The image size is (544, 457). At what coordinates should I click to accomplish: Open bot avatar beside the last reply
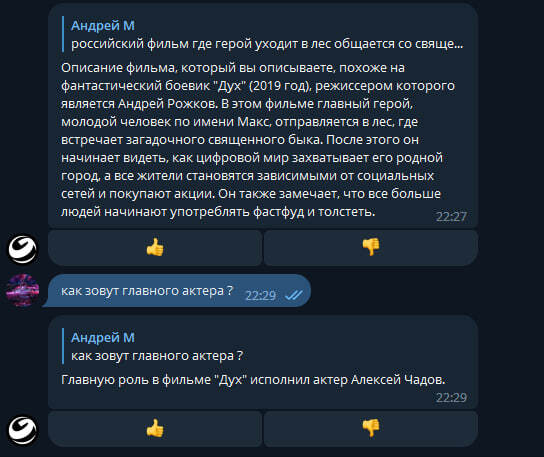click(23, 430)
